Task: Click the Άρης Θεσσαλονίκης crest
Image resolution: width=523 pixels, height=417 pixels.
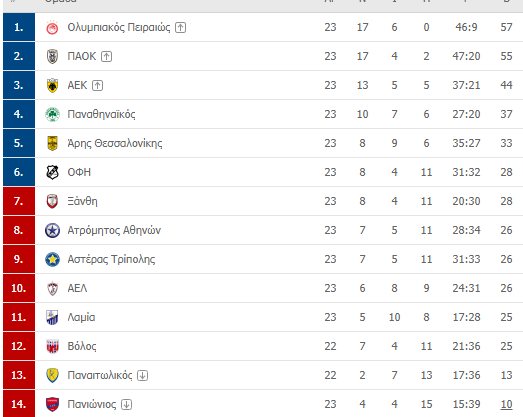Action: coord(52,143)
